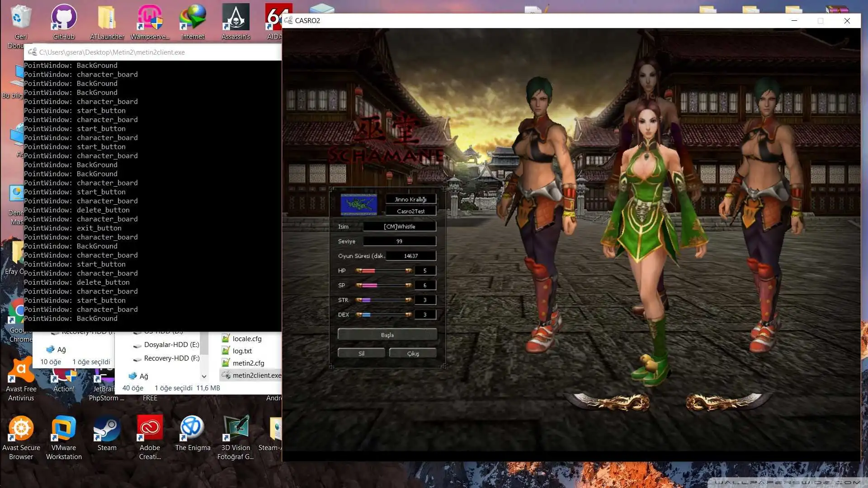Launch the Steam desktop shortcut

tap(107, 433)
